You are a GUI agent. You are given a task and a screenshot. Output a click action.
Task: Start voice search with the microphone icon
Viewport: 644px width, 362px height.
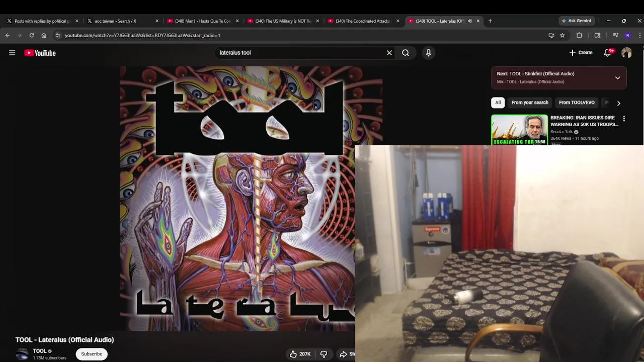point(429,53)
